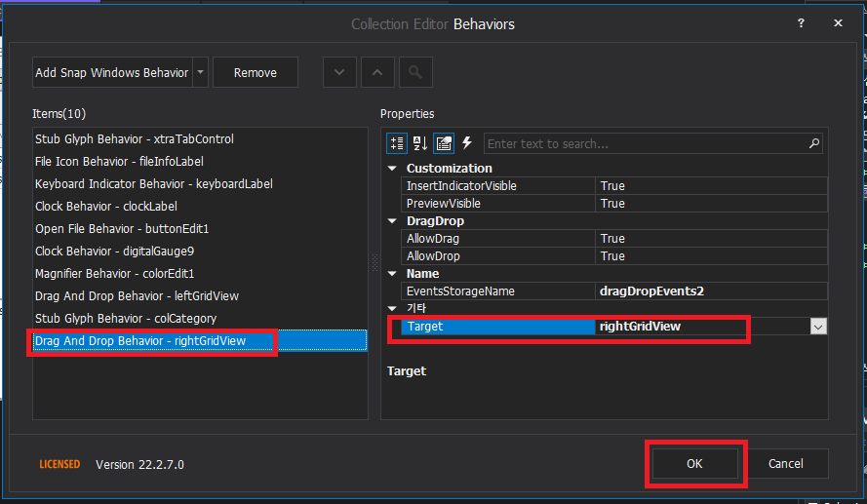Select Drag And Drop Behavior - rightGridView
867x504 pixels.
200,341
